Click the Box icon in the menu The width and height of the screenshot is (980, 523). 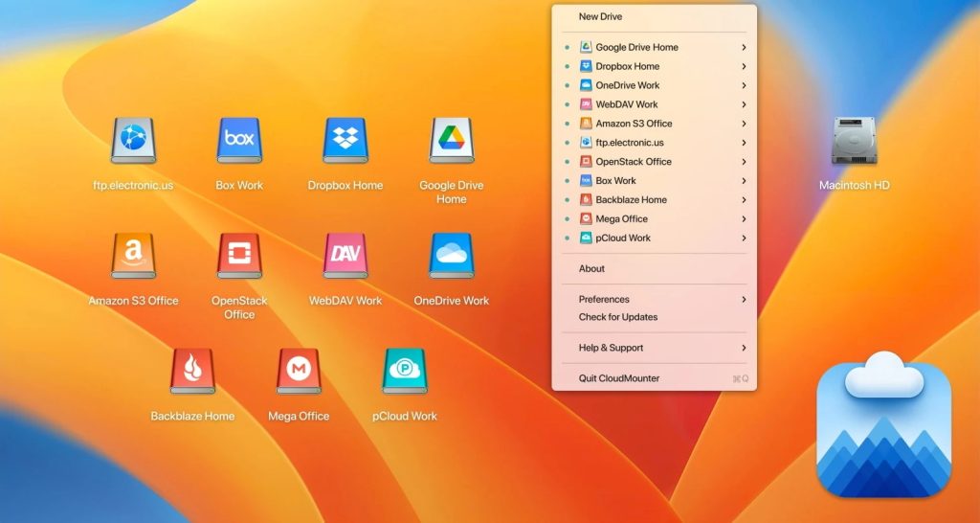pos(586,180)
